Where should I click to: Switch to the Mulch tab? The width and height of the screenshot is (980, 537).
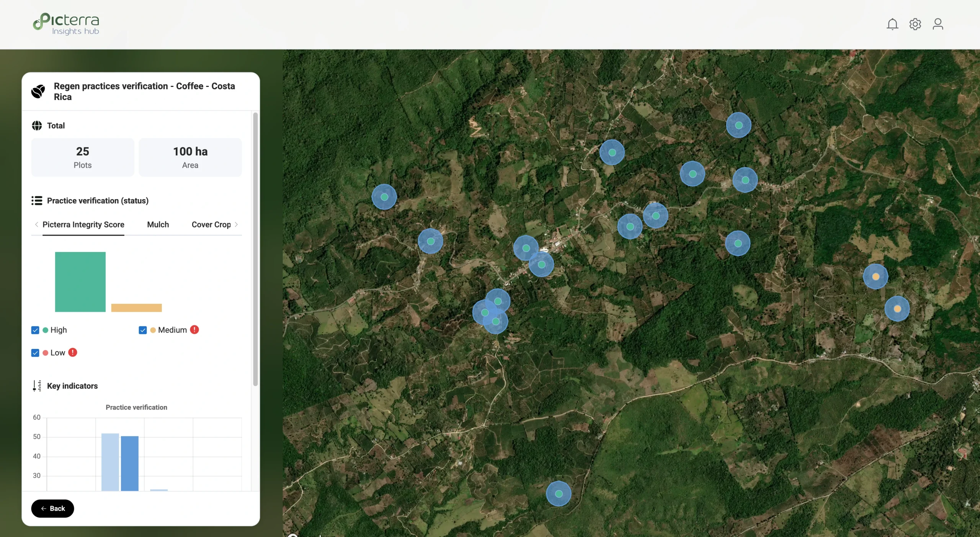click(158, 224)
